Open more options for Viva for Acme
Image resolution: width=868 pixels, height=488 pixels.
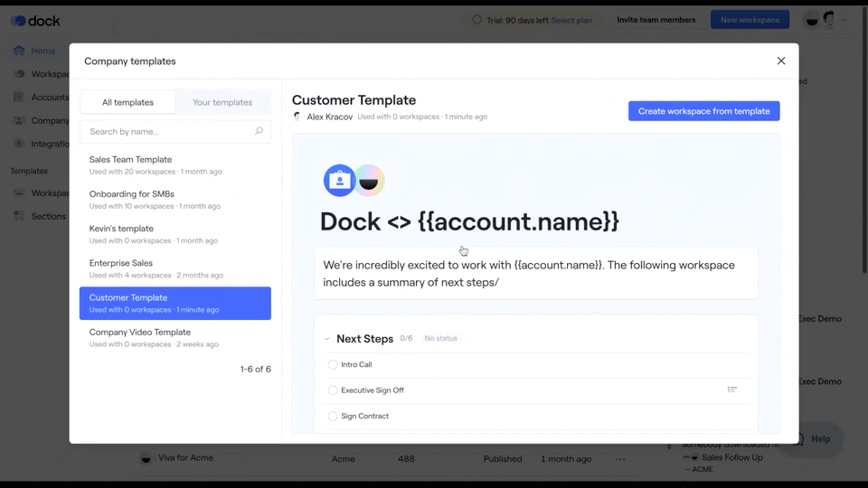click(x=620, y=459)
